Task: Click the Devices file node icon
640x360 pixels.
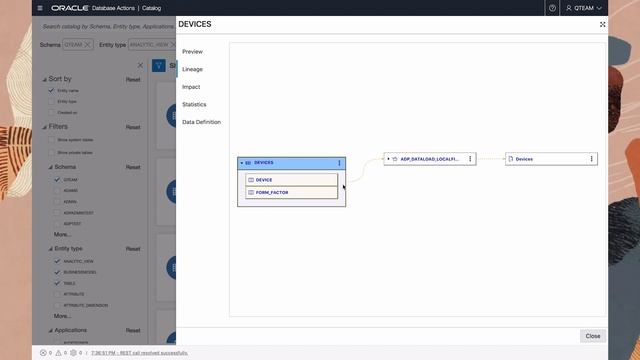Action: [511, 159]
